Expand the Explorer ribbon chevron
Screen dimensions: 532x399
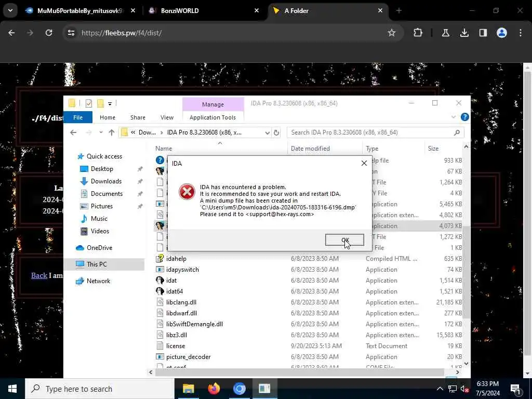tap(454, 117)
